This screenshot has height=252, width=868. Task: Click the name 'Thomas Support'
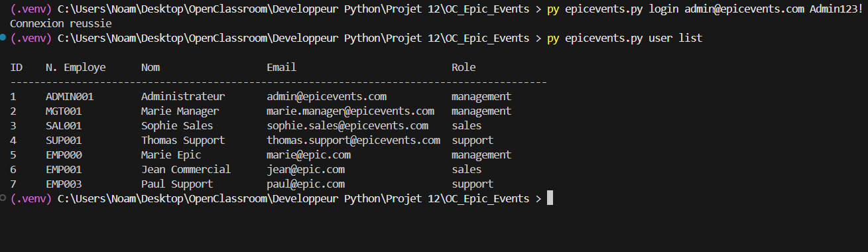point(183,141)
